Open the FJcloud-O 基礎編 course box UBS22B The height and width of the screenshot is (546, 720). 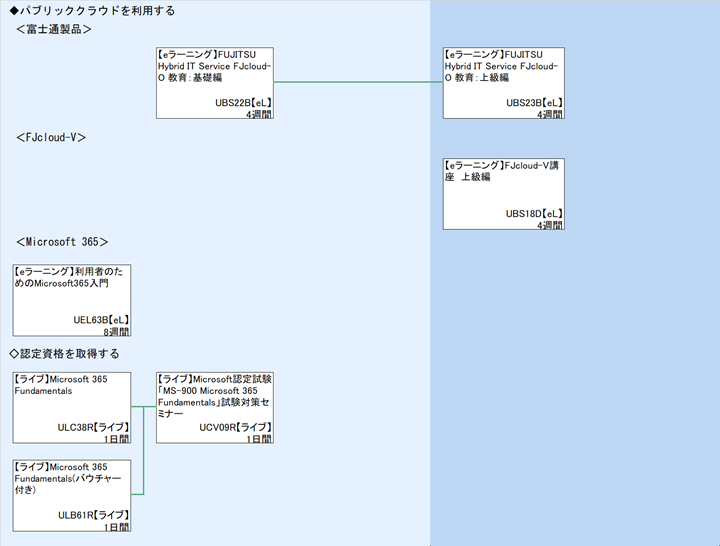tap(215, 83)
